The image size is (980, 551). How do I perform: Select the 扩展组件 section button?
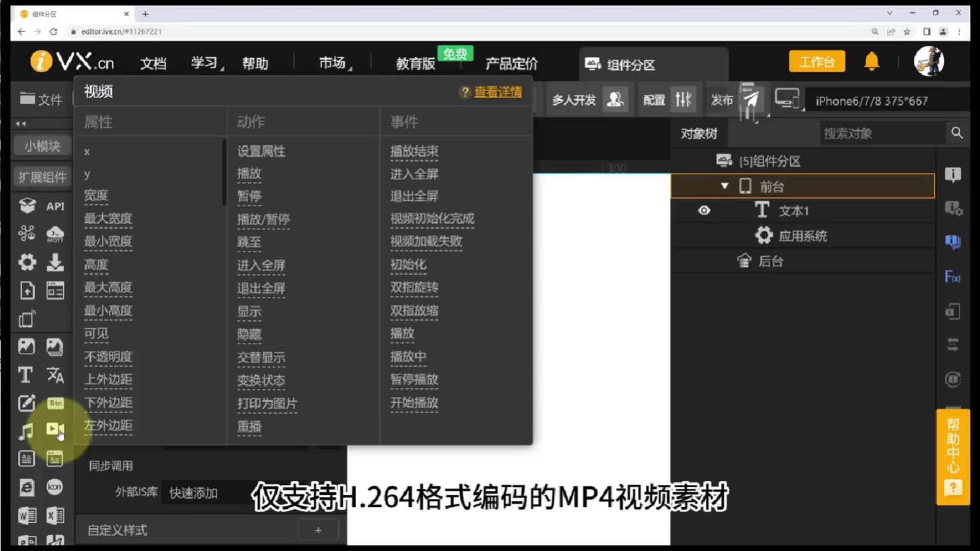[42, 177]
